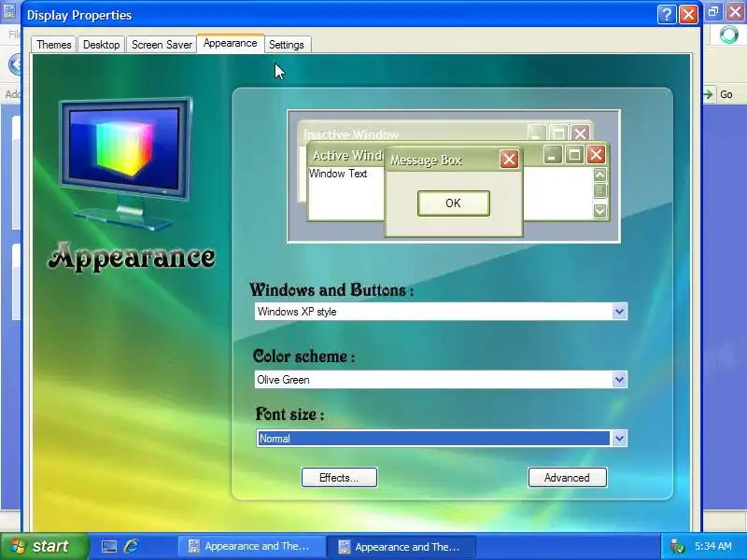Switch to the Themes tab
Image resolution: width=747 pixels, height=560 pixels.
(x=54, y=45)
